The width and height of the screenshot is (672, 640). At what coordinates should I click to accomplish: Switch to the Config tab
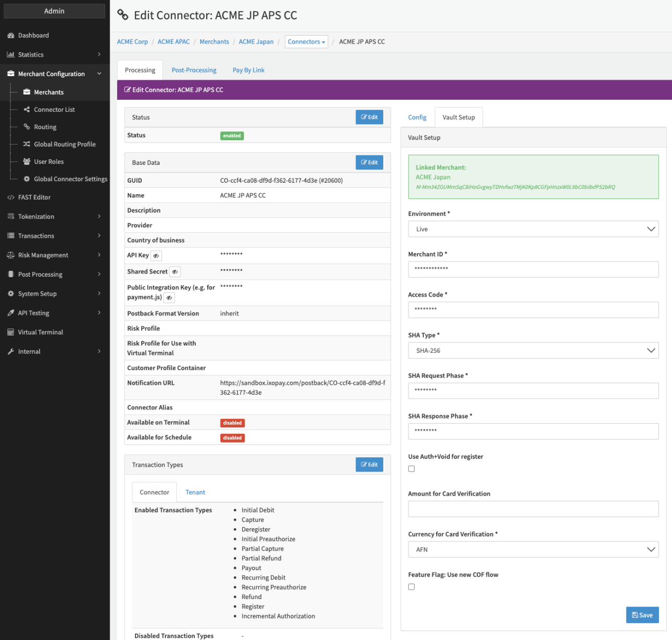point(417,118)
